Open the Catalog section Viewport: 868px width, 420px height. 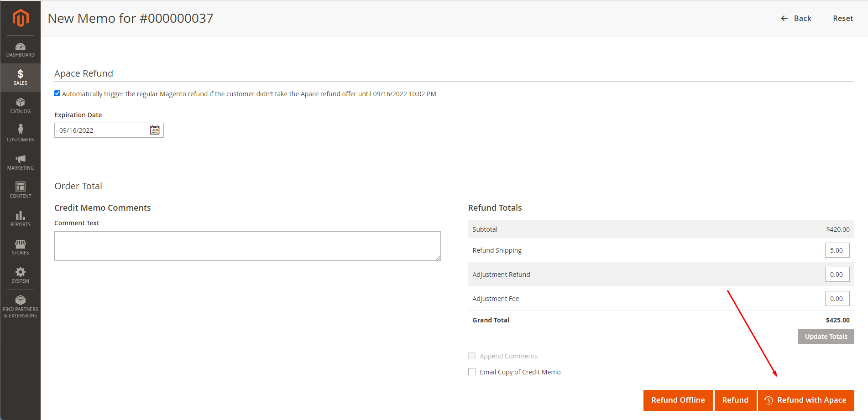20,105
